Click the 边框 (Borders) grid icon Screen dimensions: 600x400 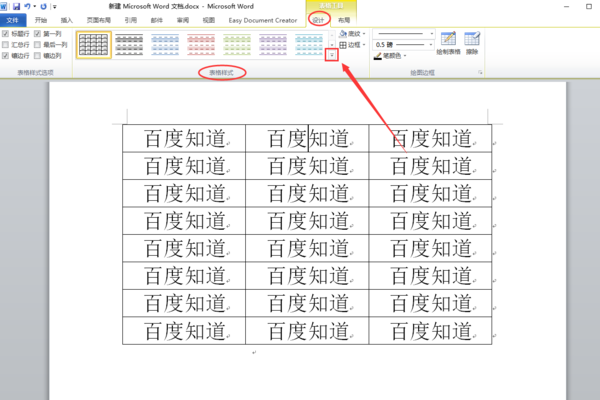[343, 45]
